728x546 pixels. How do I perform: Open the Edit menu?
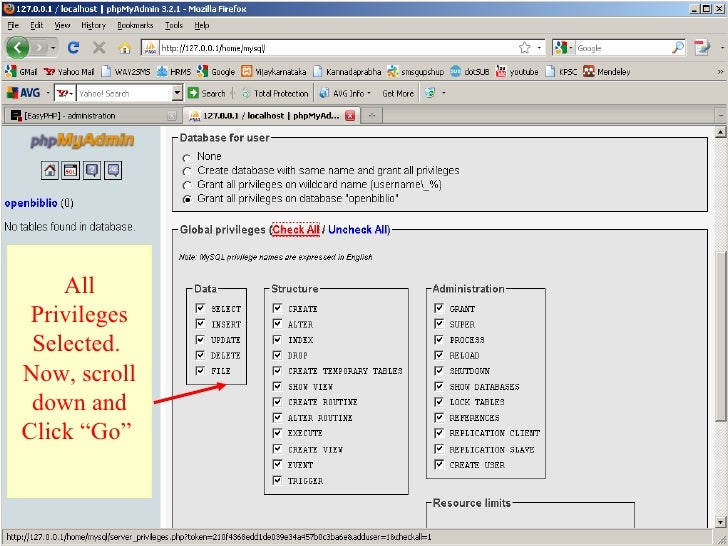point(36,25)
